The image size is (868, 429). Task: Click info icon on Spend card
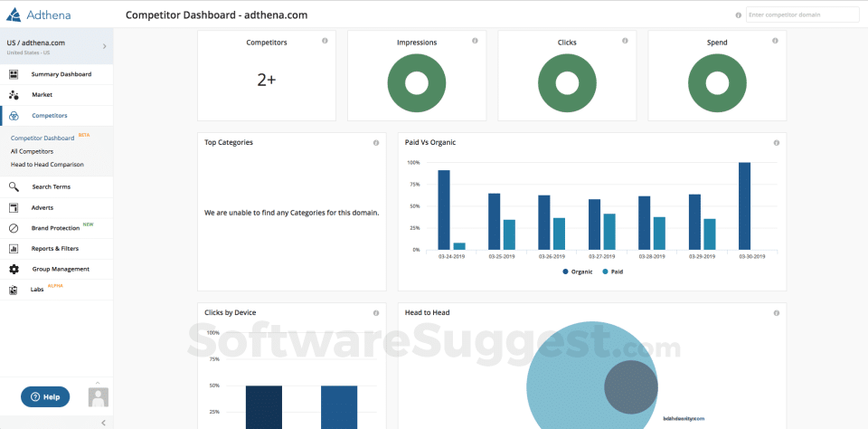point(775,41)
